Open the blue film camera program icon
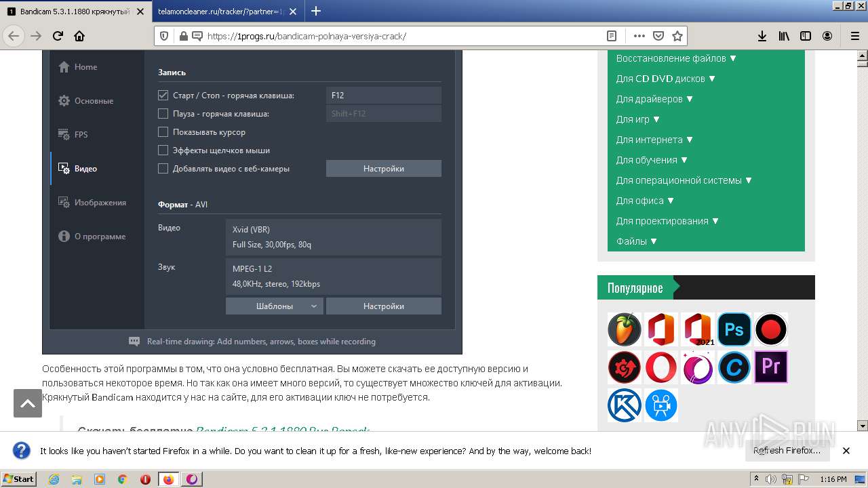868x488 pixels. (x=661, y=405)
